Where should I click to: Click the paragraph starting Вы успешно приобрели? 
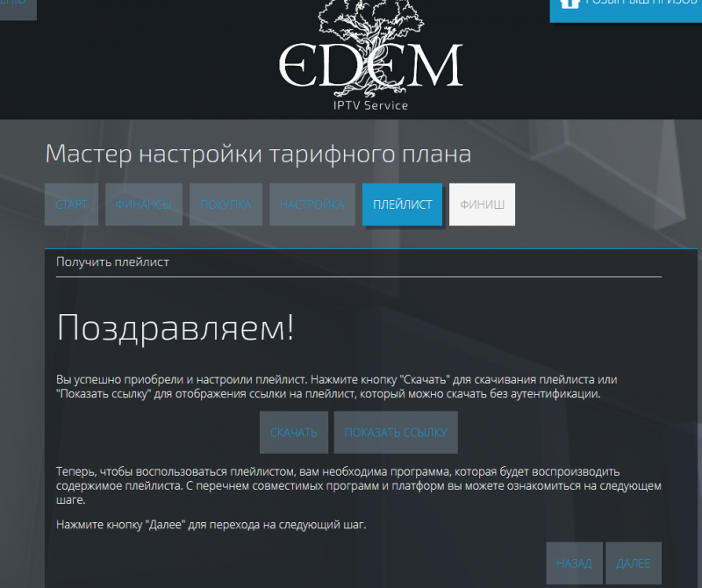click(x=336, y=386)
